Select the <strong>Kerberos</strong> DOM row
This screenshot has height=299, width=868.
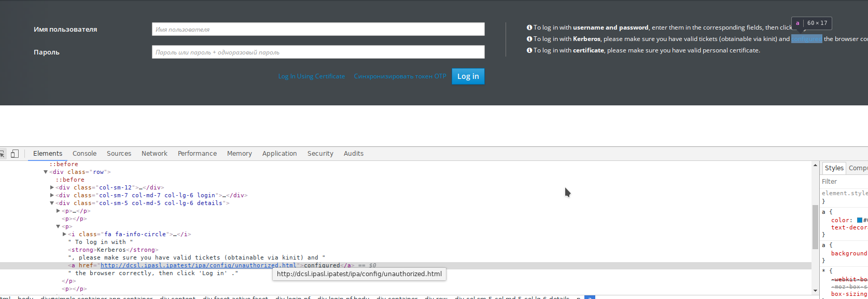point(113,250)
